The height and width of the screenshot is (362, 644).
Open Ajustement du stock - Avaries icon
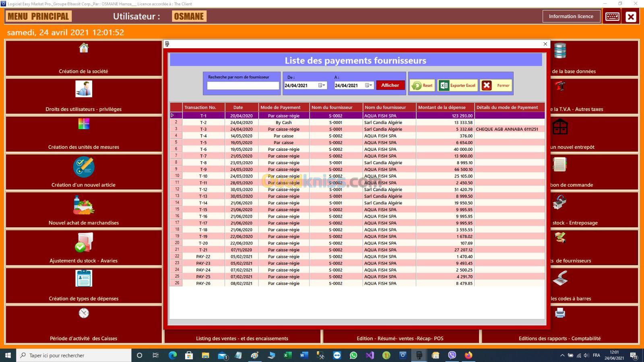(84, 243)
